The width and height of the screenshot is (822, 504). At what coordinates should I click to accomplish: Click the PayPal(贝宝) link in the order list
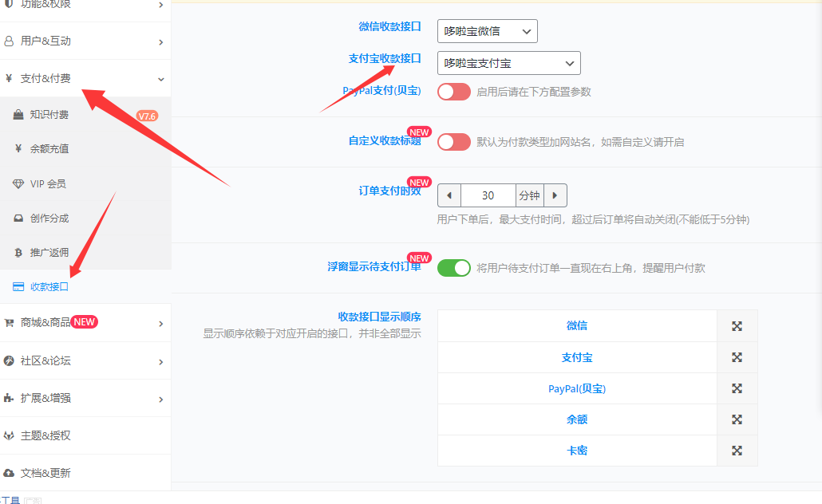coord(577,388)
